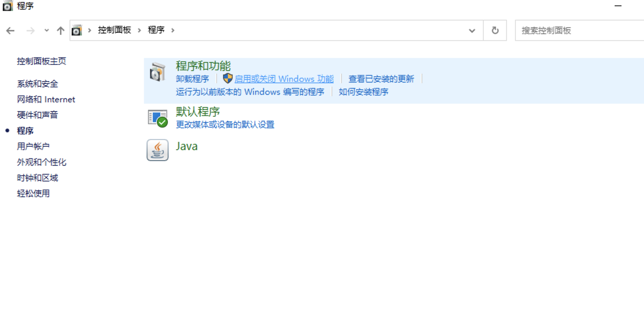This screenshot has width=644, height=324.
Task: Open 网络和 Internet category
Action: click(x=46, y=99)
